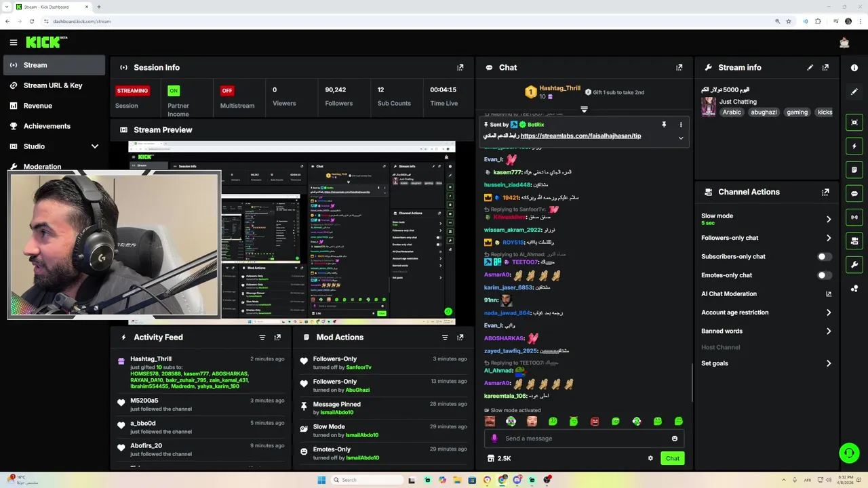The image size is (868, 488).
Task: Pop out the Stream info panel
Action: [825, 68]
